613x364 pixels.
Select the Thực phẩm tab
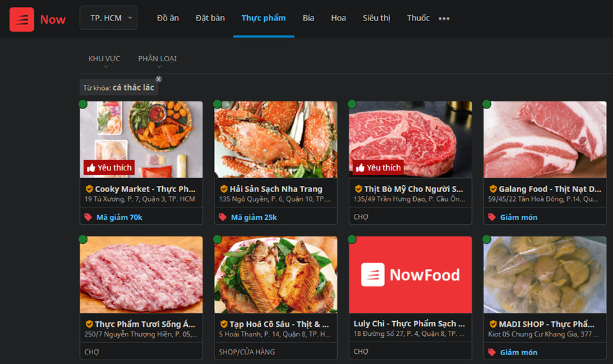pyautogui.click(x=264, y=18)
